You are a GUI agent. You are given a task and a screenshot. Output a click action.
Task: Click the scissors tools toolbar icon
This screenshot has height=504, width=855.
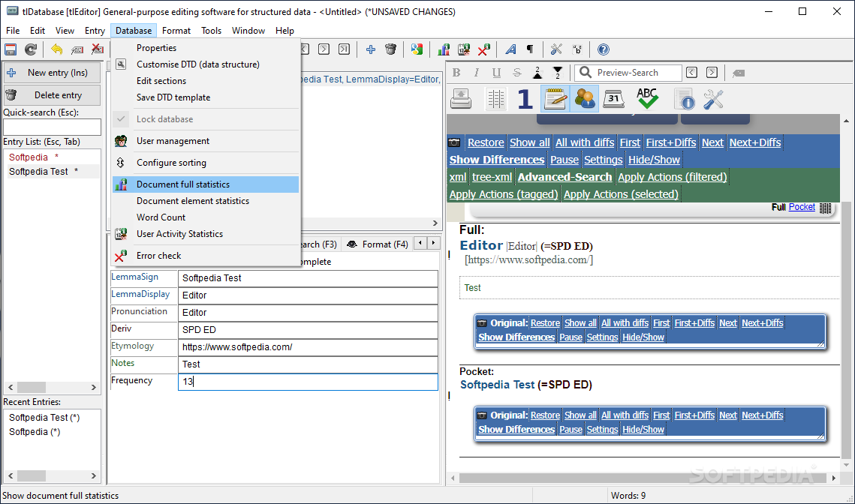tap(556, 49)
